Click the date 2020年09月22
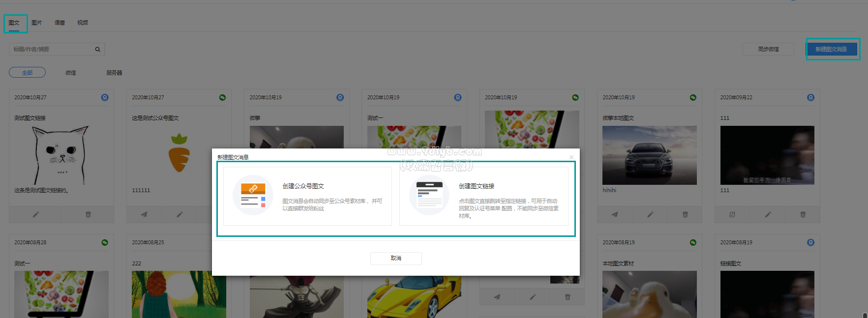Viewport: 868px width, 318px height. 736,97
